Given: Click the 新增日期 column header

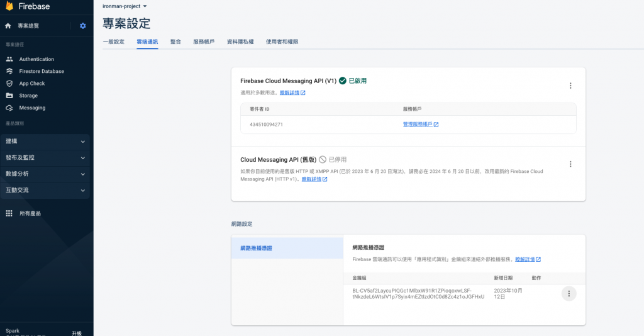Looking at the screenshot, I should 503,278.
